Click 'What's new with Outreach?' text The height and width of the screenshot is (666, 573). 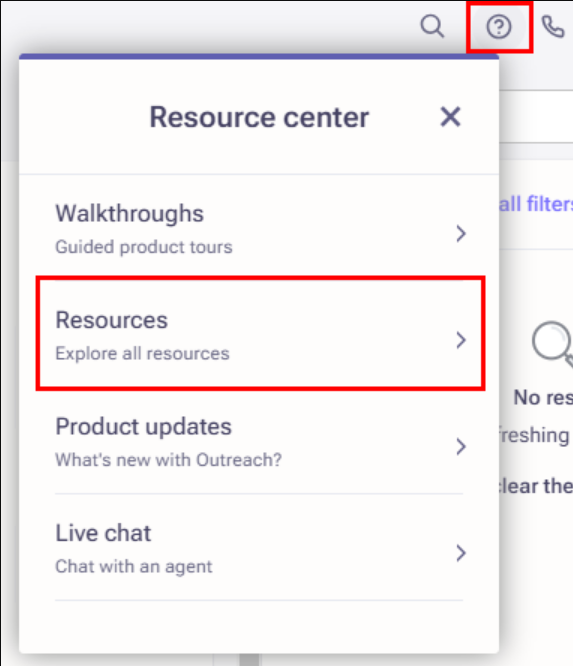169,460
